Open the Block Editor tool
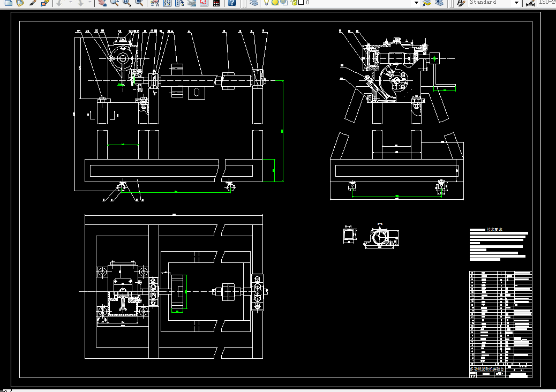Image resolution: width=556 pixels, height=392 pixels. click(x=44, y=3)
